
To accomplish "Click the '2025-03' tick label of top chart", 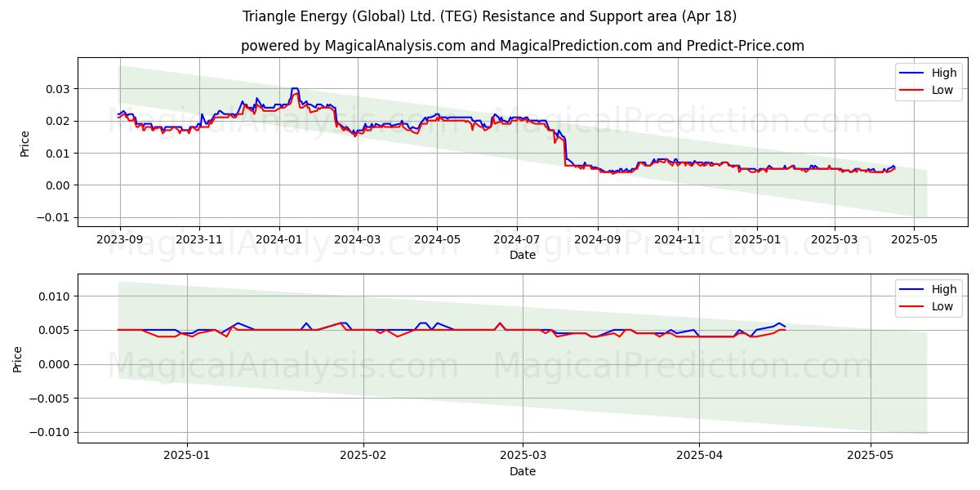I will tap(835, 240).
